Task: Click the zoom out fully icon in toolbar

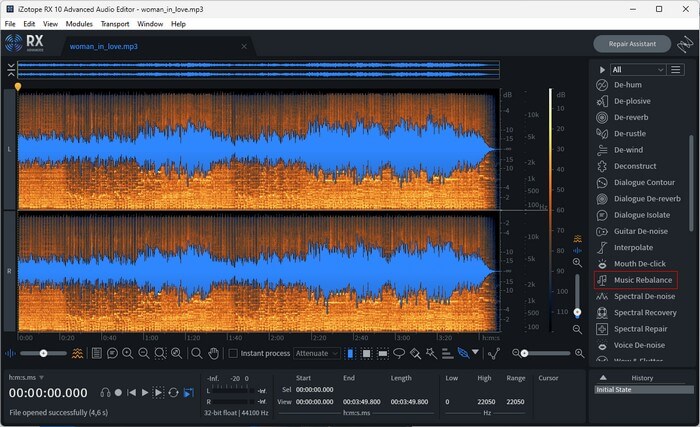Action: 177,354
